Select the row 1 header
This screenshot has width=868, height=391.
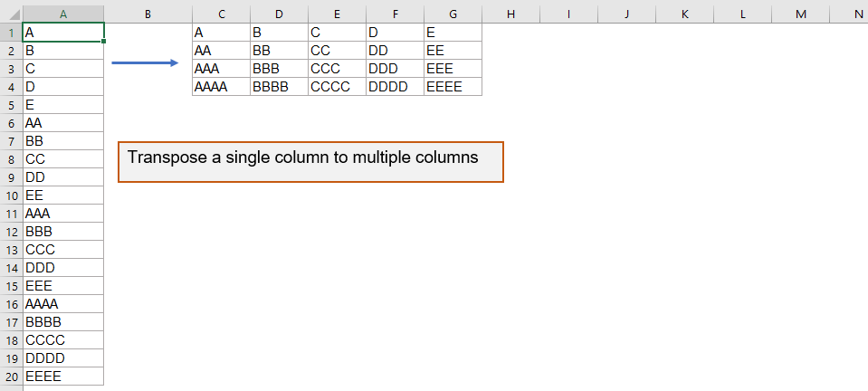[x=11, y=33]
